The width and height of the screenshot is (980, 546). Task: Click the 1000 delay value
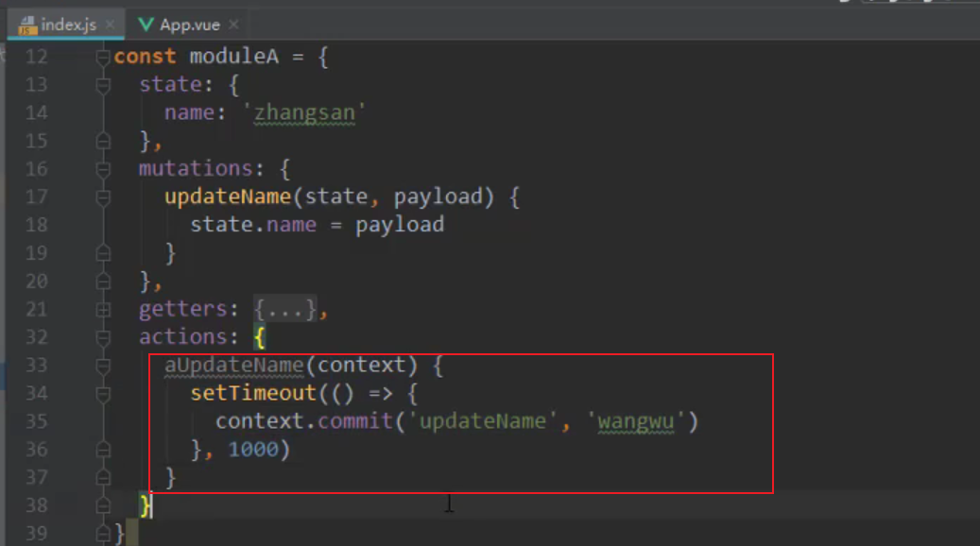(253, 450)
